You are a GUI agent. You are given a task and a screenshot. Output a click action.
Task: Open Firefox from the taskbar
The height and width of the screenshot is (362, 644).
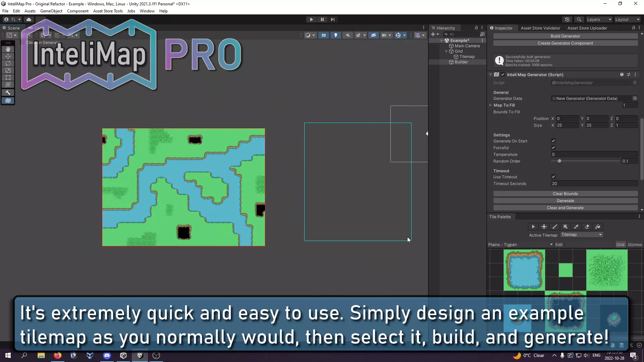(58, 356)
